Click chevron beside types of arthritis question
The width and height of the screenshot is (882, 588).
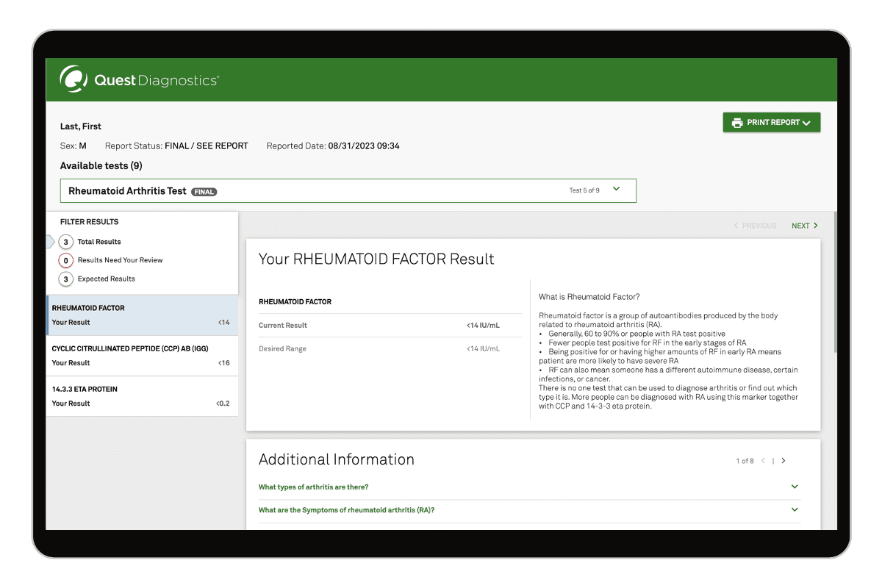[x=795, y=487]
